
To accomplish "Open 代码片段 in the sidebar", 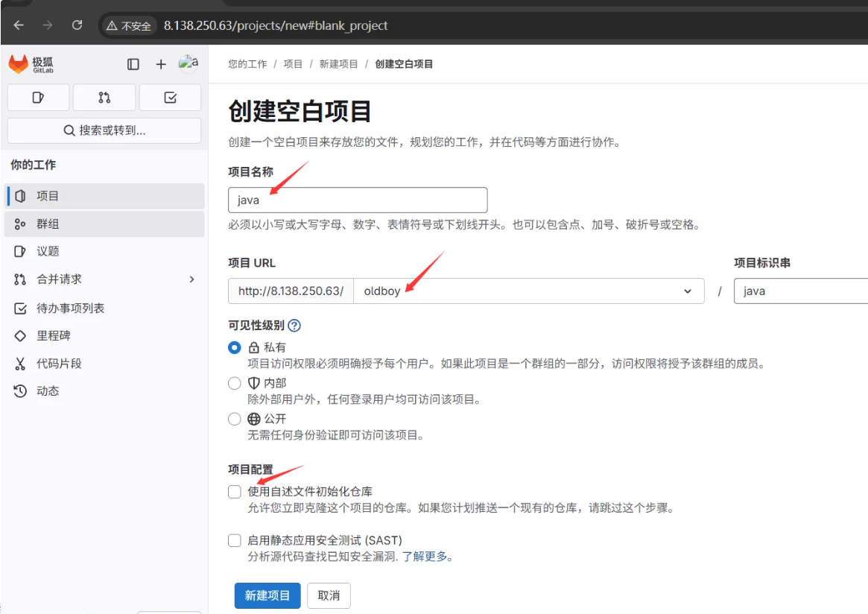I will [x=104, y=364].
